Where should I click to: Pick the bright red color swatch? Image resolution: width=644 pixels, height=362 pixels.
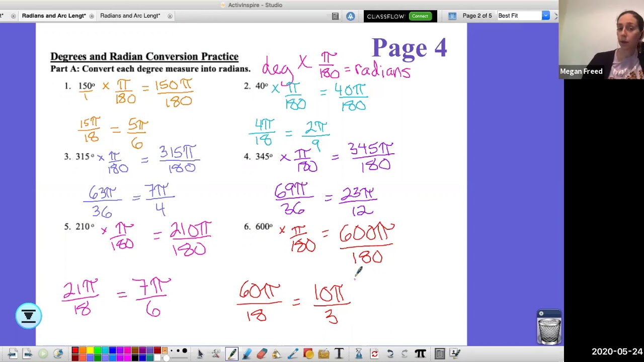[75, 350]
